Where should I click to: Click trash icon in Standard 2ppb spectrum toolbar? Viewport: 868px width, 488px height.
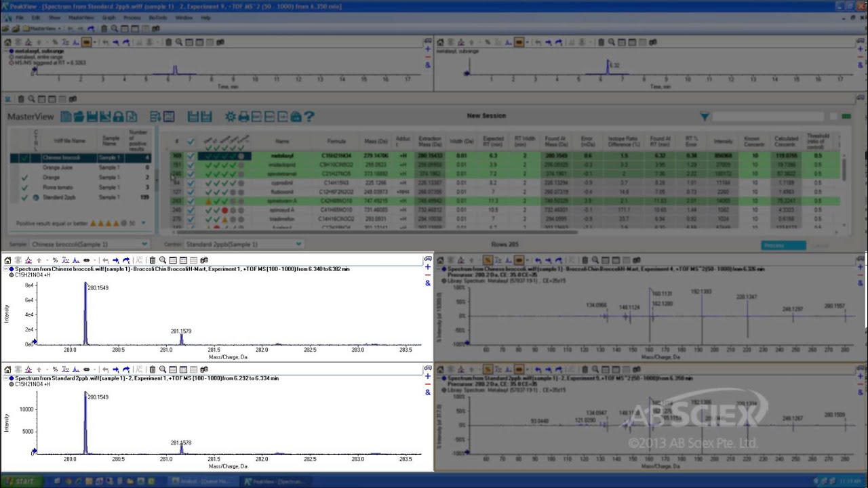coord(153,370)
